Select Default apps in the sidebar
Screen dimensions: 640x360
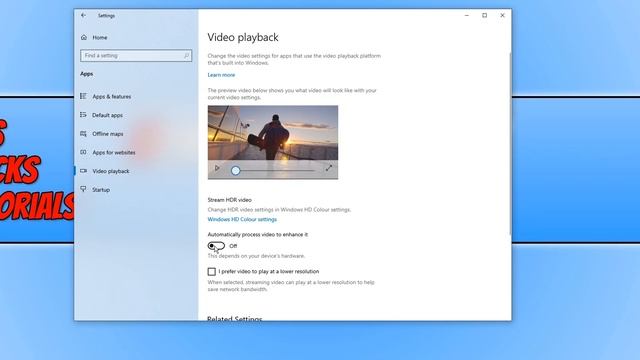coord(107,116)
